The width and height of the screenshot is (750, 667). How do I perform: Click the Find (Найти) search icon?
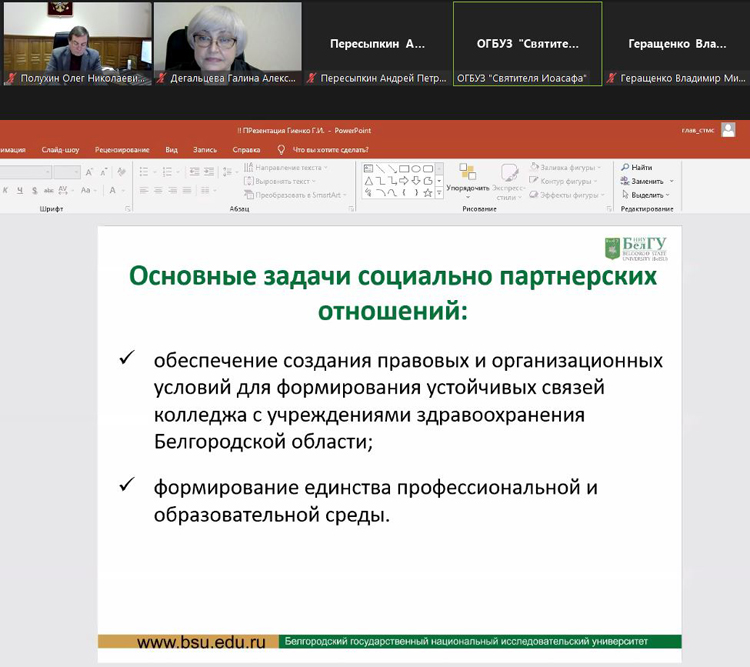625,167
